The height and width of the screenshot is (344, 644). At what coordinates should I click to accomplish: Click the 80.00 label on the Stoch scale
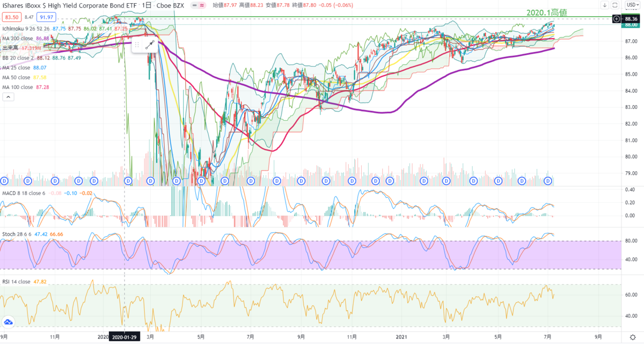pyautogui.click(x=630, y=241)
